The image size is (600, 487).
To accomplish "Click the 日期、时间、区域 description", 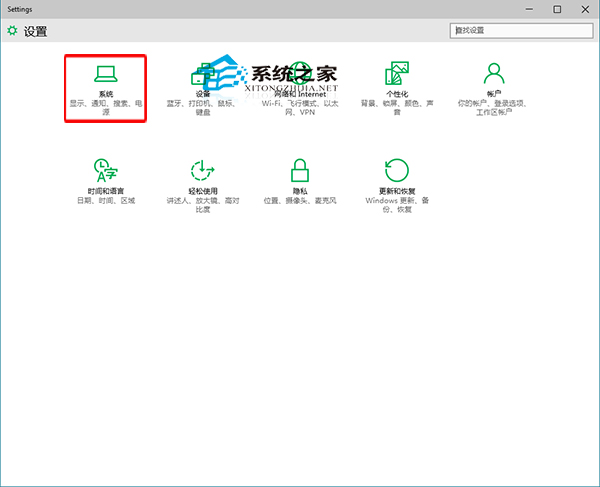I will pos(106,200).
